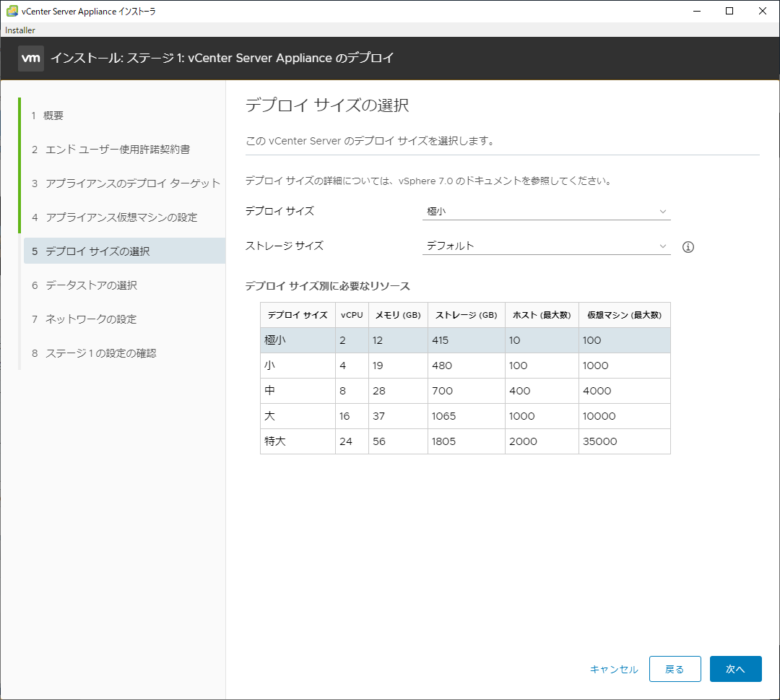Click the storage value 415
The image size is (780, 700).
441,340
